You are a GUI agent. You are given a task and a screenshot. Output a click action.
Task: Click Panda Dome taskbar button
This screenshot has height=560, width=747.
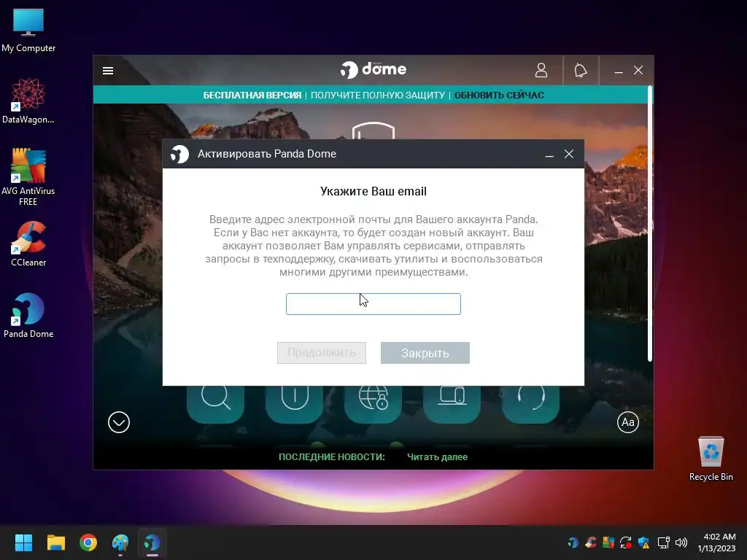click(152, 542)
